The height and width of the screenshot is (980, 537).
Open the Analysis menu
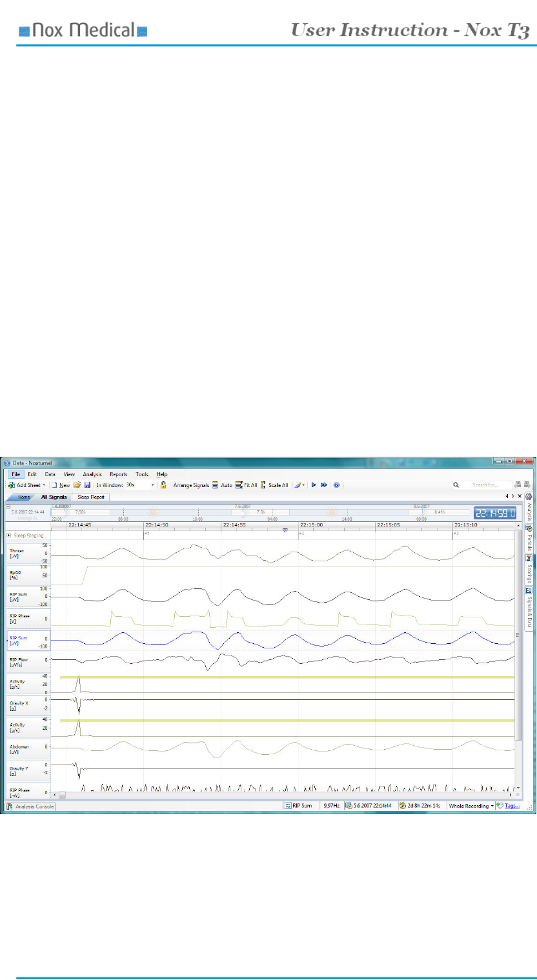[92, 474]
